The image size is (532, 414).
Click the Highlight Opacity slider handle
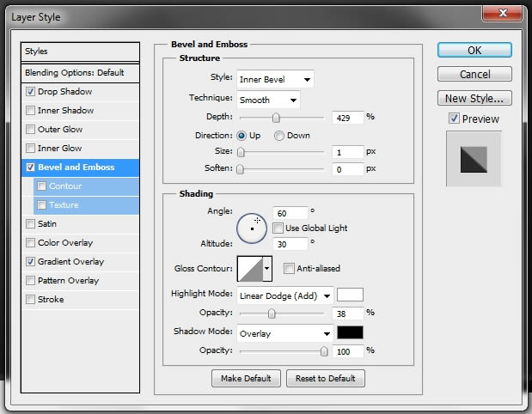coord(272,314)
